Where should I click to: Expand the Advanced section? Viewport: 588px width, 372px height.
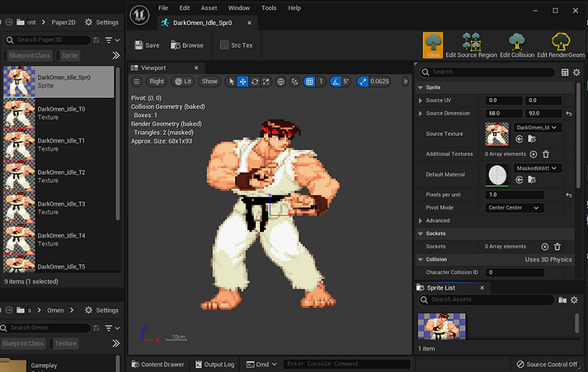pyautogui.click(x=421, y=220)
